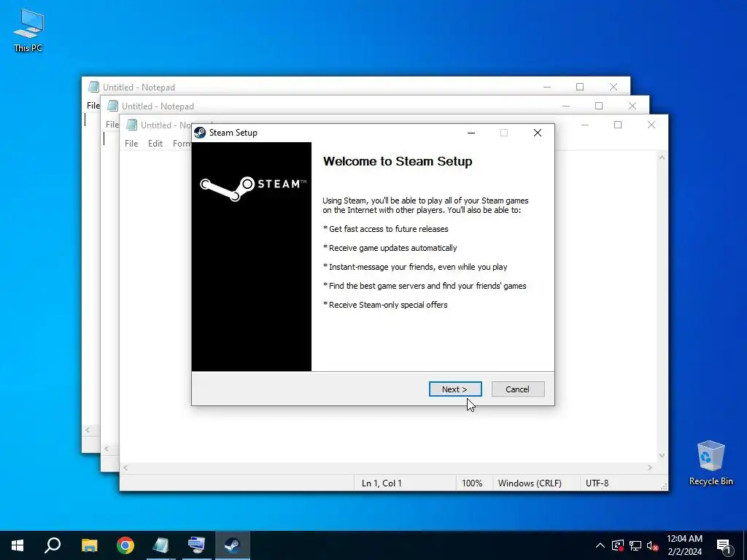Open the Windows Start menu
Image resolution: width=747 pixels, height=560 pixels.
tap(18, 545)
